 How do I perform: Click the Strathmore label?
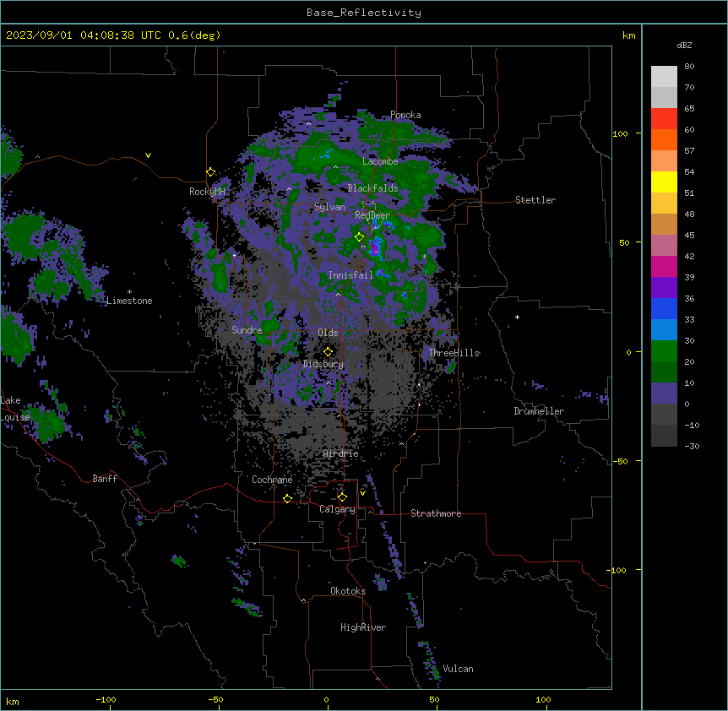tap(436, 513)
